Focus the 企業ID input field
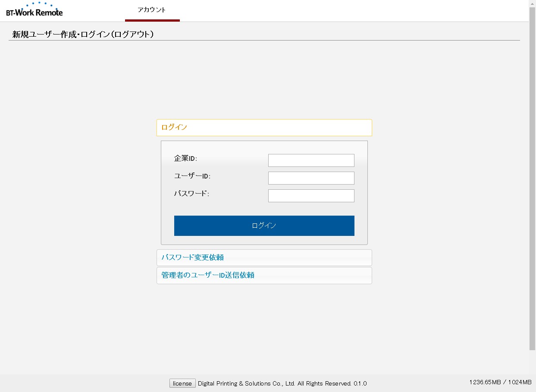The width and height of the screenshot is (536, 392). coord(311,160)
